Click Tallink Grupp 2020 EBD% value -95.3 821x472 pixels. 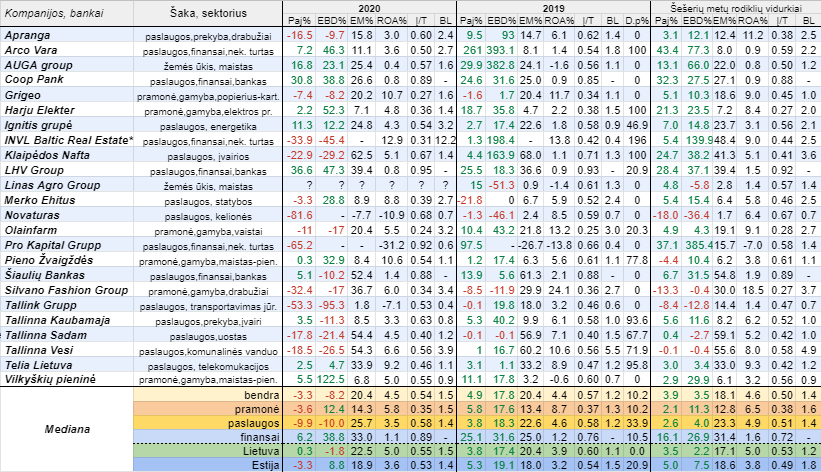click(332, 305)
